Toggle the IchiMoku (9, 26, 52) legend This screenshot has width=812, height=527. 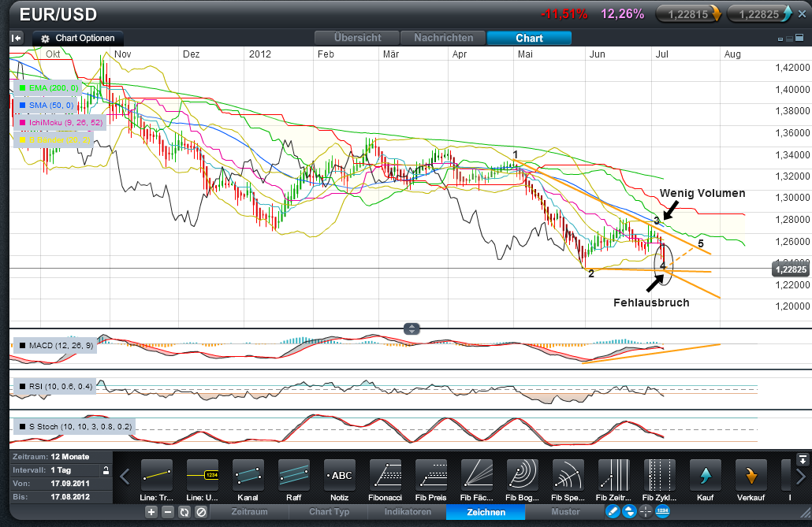pyautogui.click(x=61, y=123)
